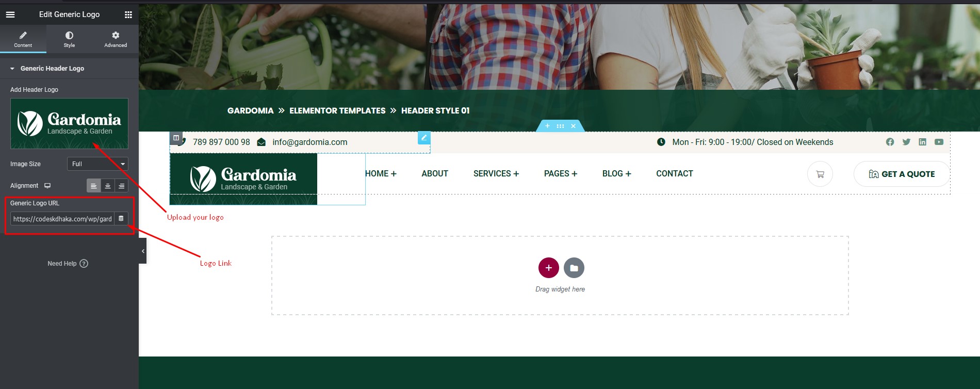
Task: Switch to the Content tab
Action: pos(23,39)
